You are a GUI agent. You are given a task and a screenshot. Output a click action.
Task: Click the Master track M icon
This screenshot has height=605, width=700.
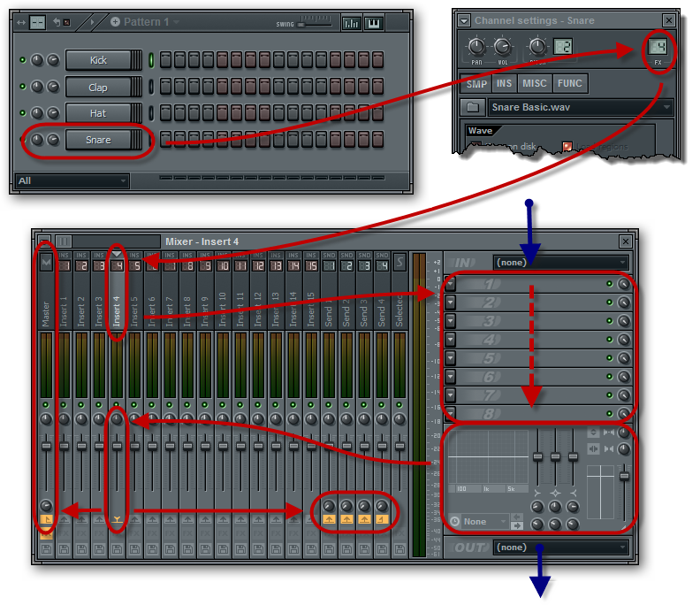click(x=46, y=263)
